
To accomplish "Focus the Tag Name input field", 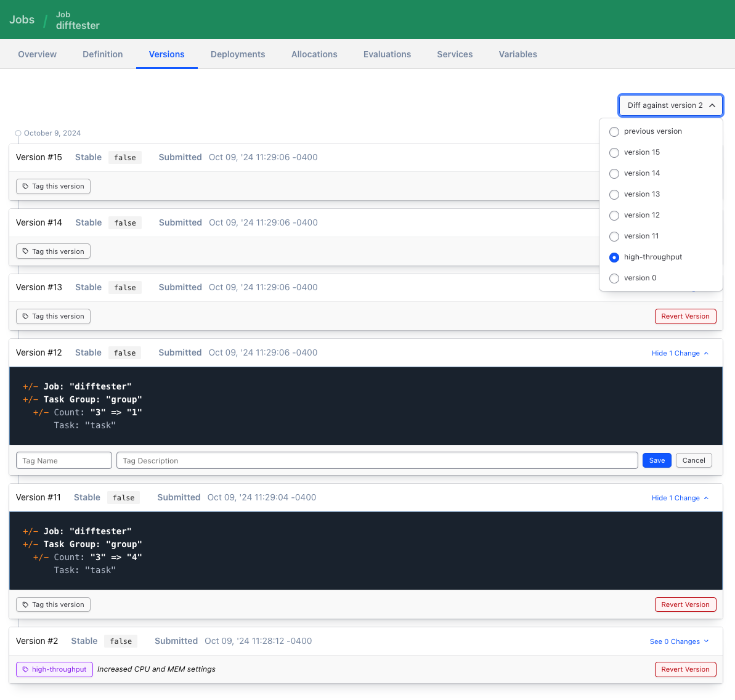I will [64, 460].
